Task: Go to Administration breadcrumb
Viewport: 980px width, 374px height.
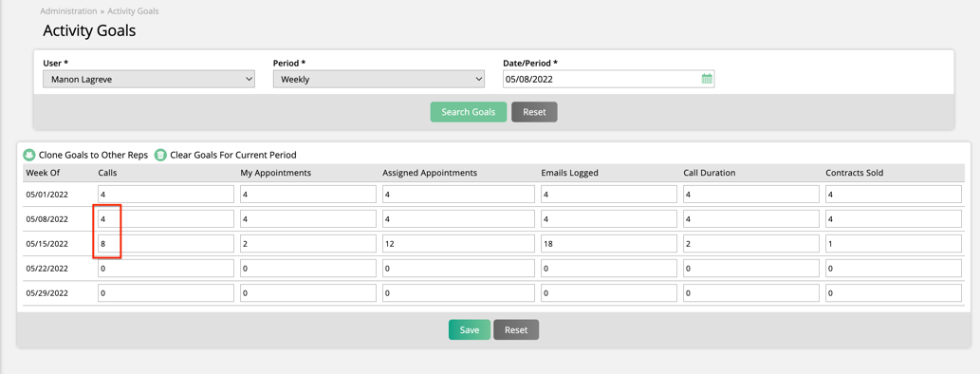Action: click(x=68, y=11)
